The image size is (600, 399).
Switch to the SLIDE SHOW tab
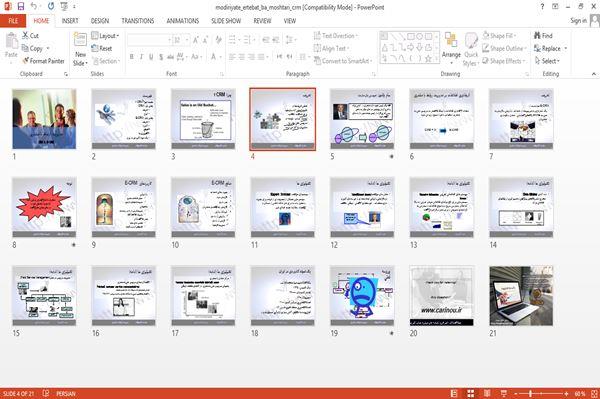tap(226, 21)
